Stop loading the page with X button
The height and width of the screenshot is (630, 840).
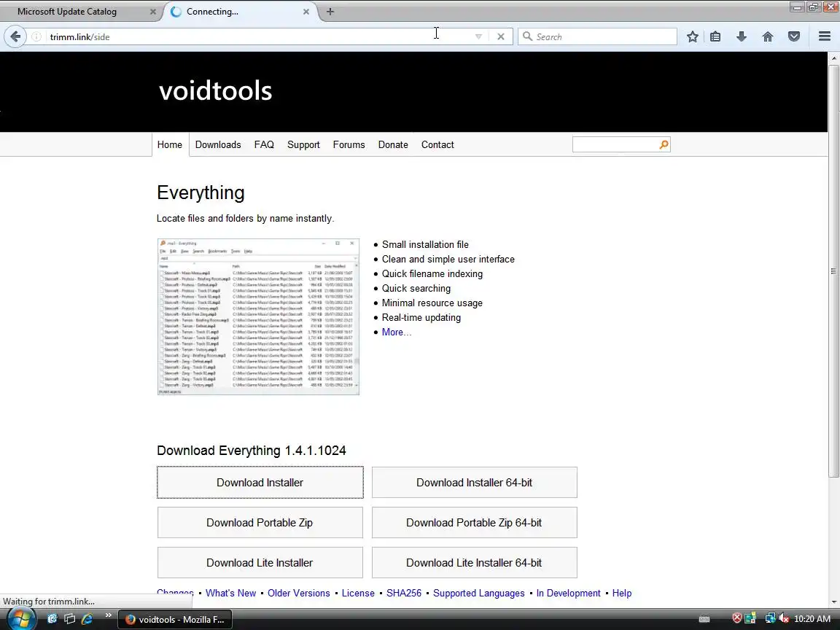click(x=500, y=36)
